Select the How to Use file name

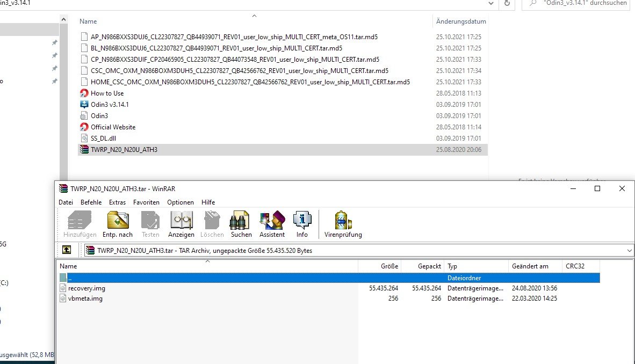pyautogui.click(x=107, y=93)
